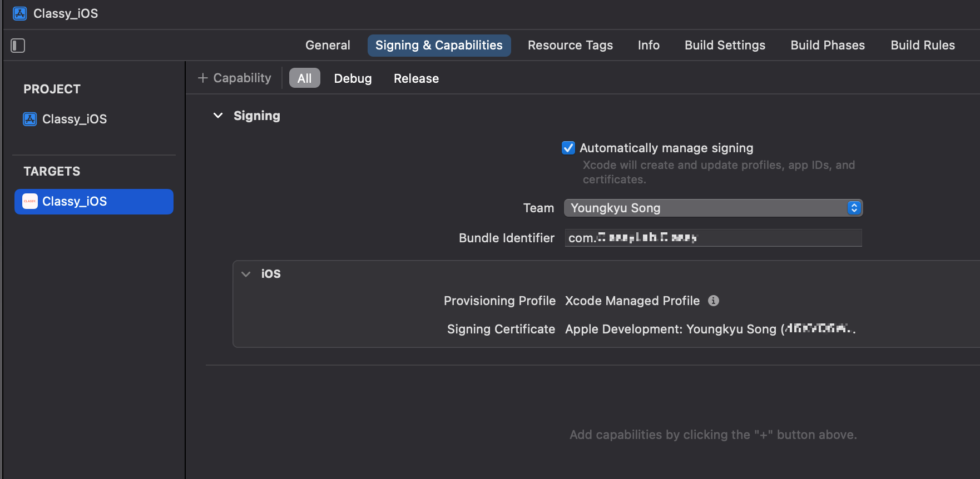Open the Build Phases tab
The image size is (980, 479).
pos(828,46)
